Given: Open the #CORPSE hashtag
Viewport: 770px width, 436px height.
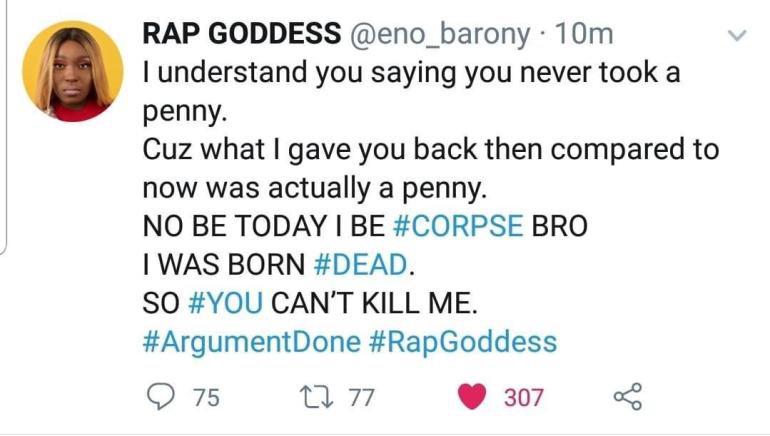Looking at the screenshot, I should pyautogui.click(x=458, y=226).
